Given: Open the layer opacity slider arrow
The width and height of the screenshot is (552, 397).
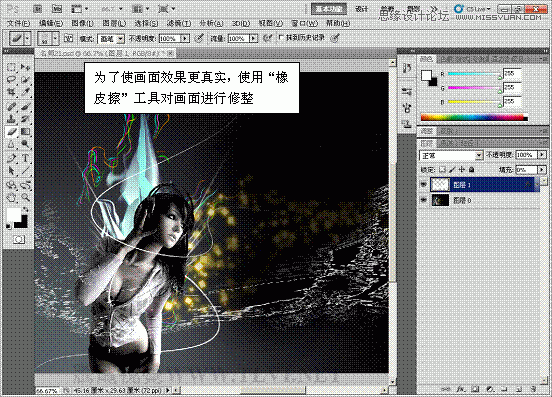Looking at the screenshot, I should 542,155.
